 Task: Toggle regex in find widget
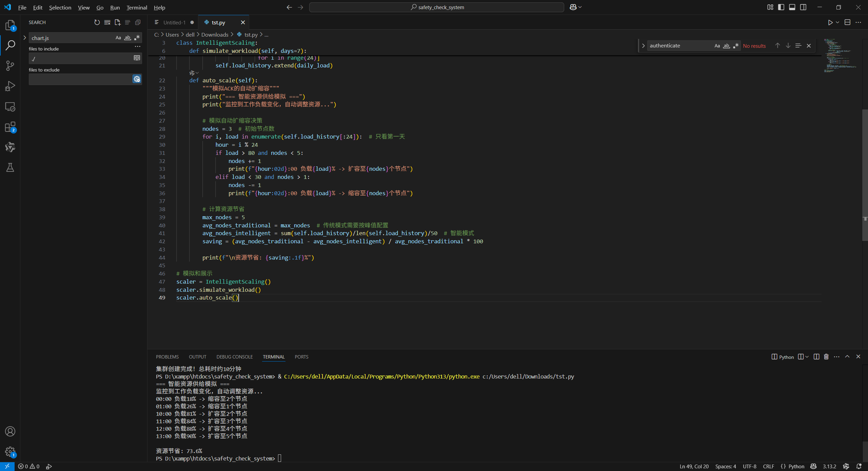click(736, 46)
